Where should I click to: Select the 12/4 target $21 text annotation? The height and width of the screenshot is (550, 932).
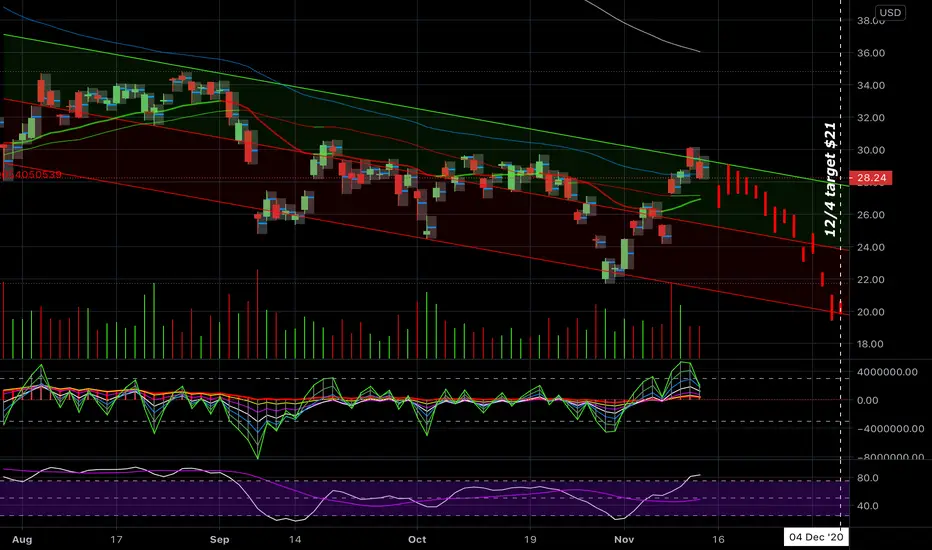(831, 179)
